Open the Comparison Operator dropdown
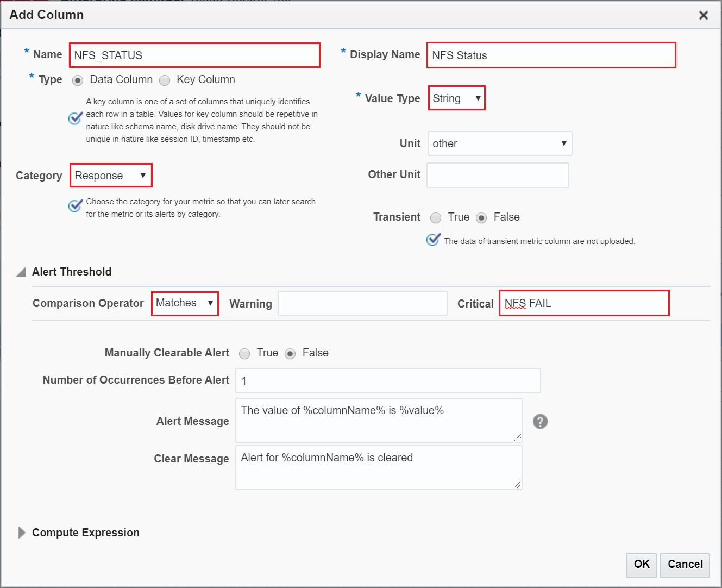Image resolution: width=722 pixels, height=588 pixels. click(x=185, y=303)
